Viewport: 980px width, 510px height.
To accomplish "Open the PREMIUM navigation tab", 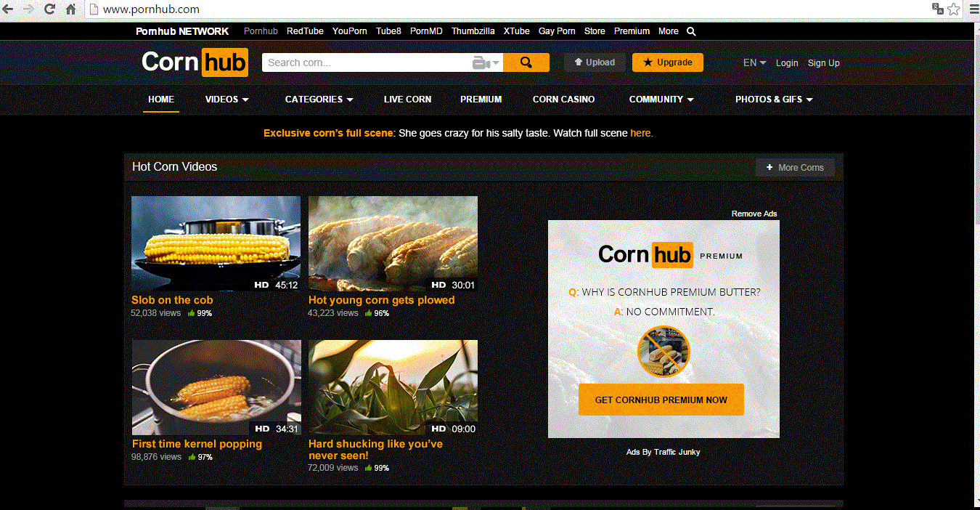I will point(481,100).
